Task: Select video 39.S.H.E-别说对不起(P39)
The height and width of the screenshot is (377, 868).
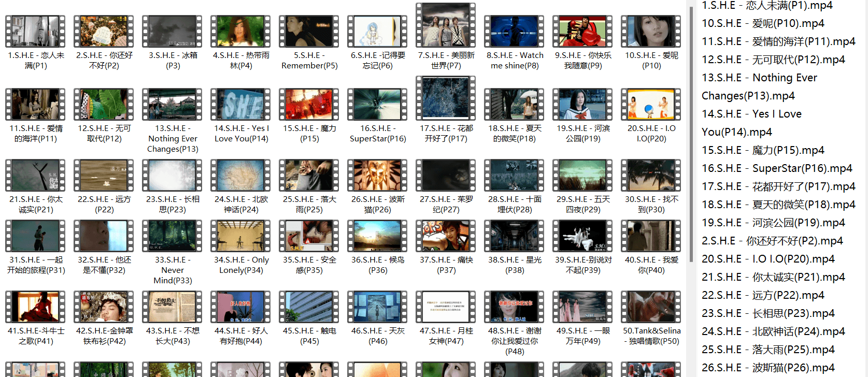Action: click(x=582, y=236)
